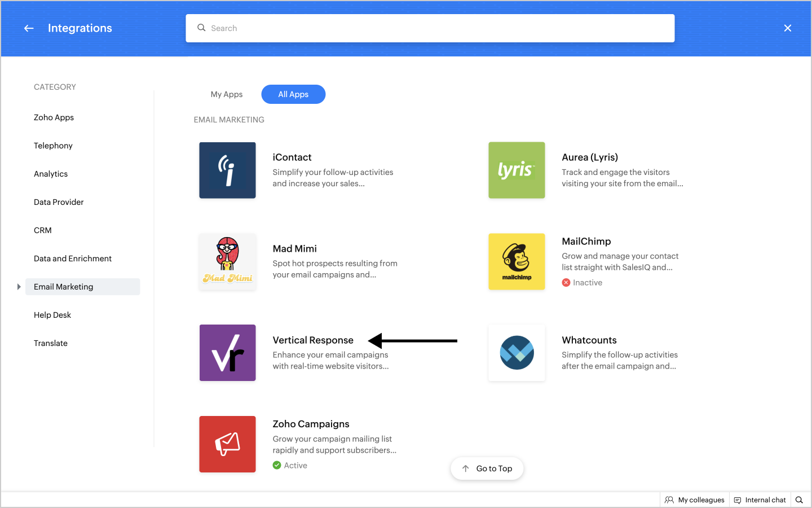Screen dimensions: 812x508
Task: Select the Data and Enrichment category
Action: point(73,259)
